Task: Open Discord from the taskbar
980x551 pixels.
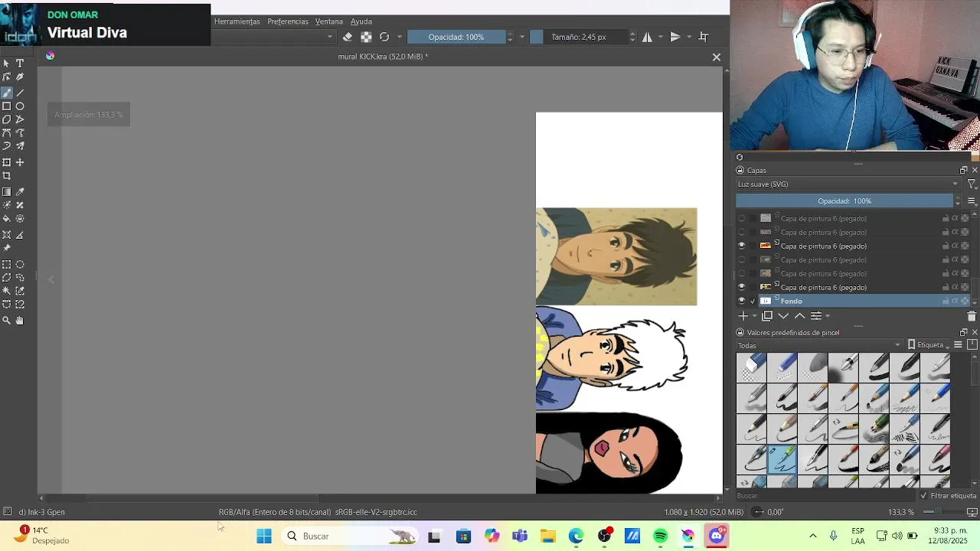Action: click(x=717, y=536)
